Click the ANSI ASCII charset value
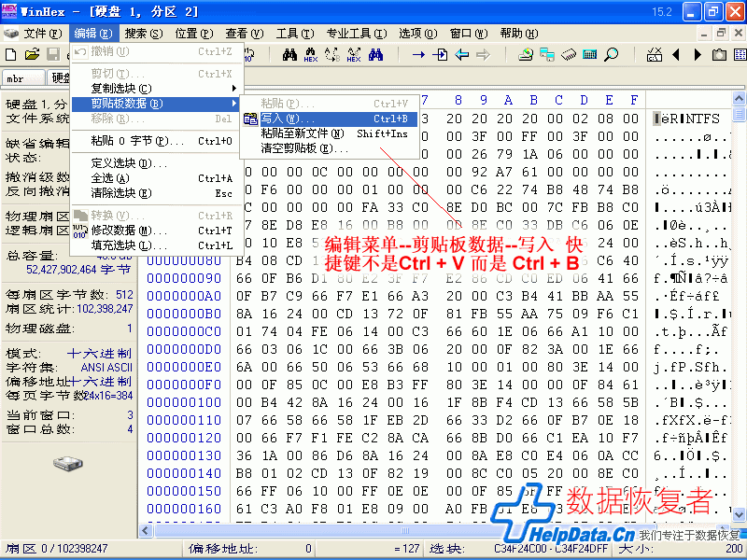The image size is (747, 560). pyautogui.click(x=106, y=368)
